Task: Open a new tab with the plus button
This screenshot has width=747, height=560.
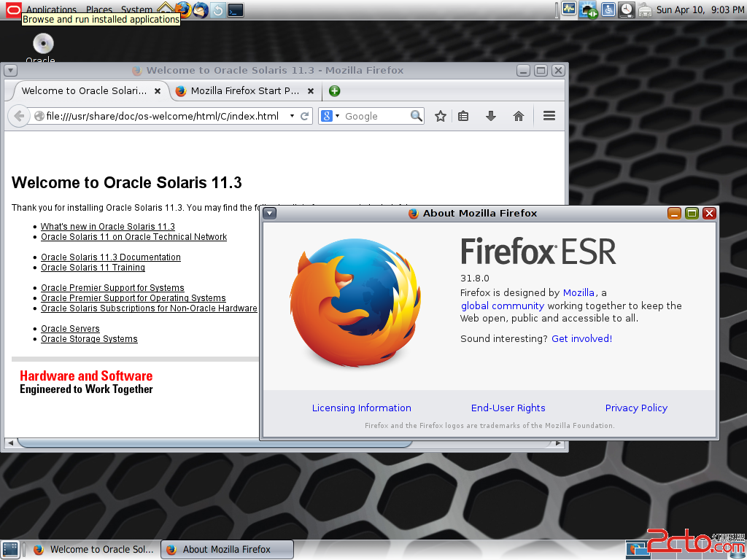Action: point(334,91)
